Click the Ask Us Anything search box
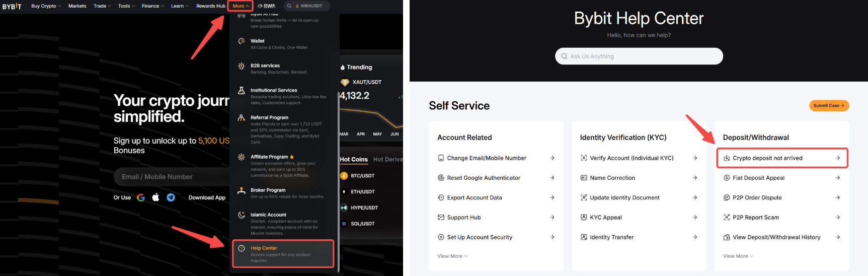This screenshot has width=868, height=276. click(639, 56)
